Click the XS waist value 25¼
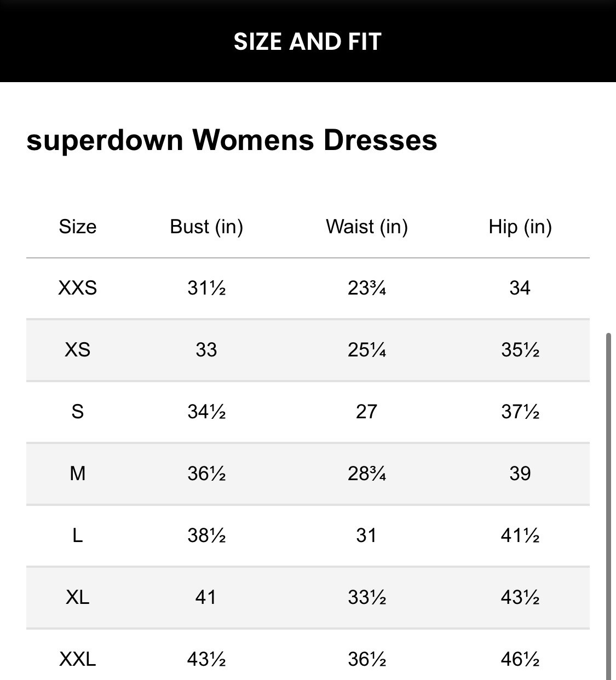The width and height of the screenshot is (616, 680). click(x=367, y=349)
